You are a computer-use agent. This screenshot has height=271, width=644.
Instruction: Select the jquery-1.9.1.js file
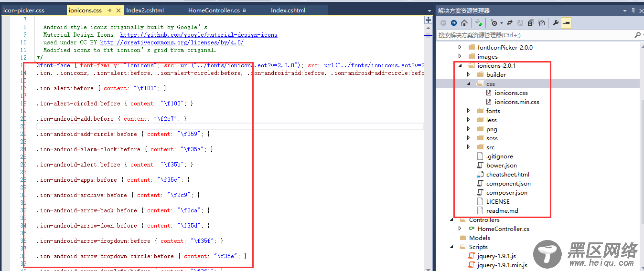coord(496,256)
